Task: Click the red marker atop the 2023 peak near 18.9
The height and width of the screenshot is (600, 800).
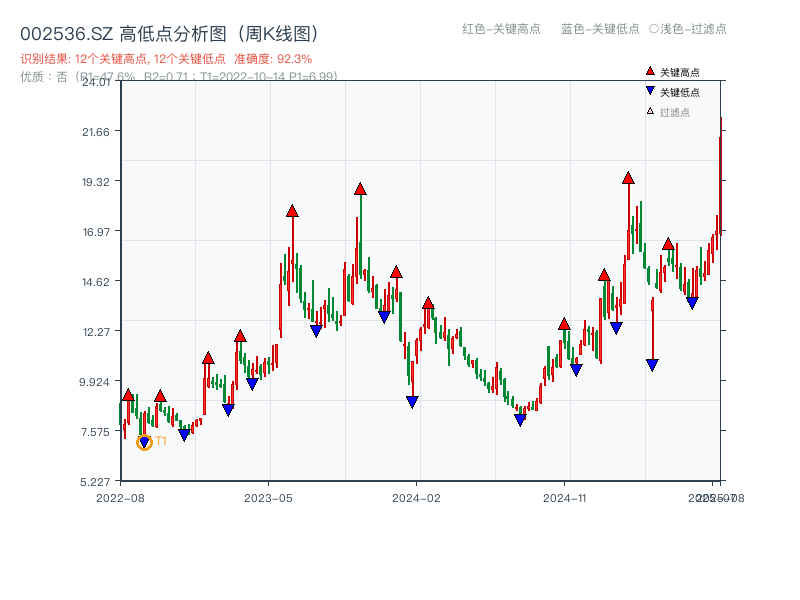Action: (360, 189)
